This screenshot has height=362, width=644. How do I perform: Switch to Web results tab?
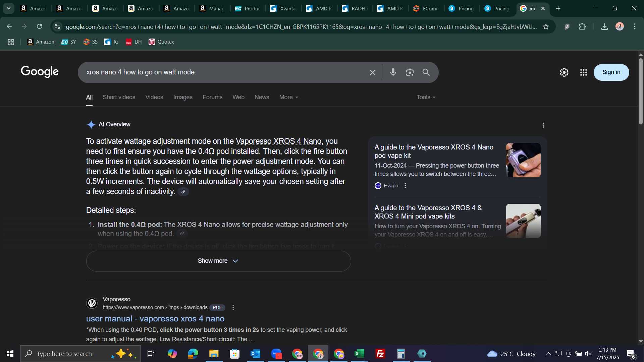tap(238, 97)
